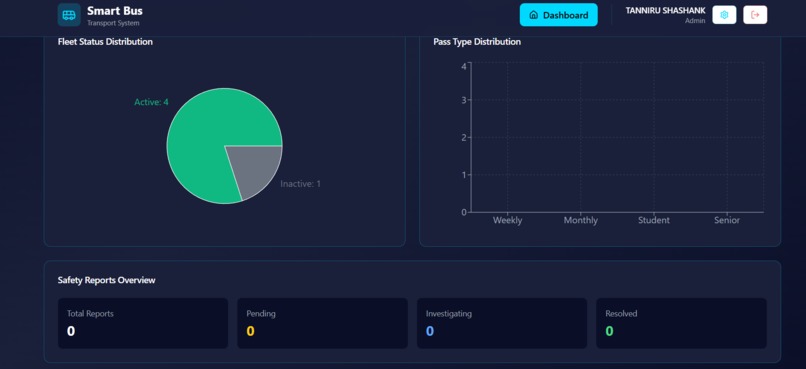Open settings via the gear icon
Viewport: 806px width, 369px height.
point(724,15)
